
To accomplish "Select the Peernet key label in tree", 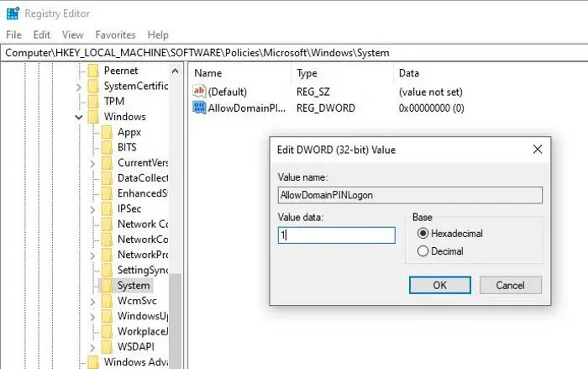I will click(121, 71).
